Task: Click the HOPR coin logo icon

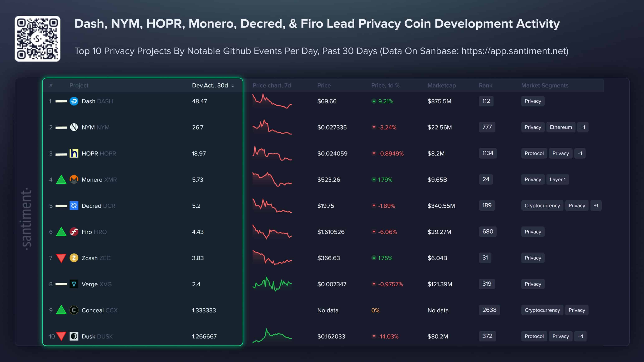Action: pyautogui.click(x=74, y=153)
